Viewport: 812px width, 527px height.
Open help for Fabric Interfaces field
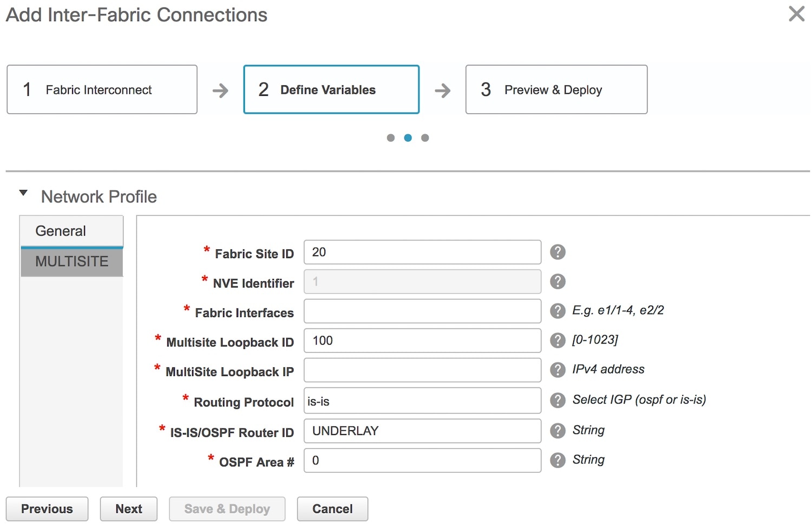coord(558,311)
